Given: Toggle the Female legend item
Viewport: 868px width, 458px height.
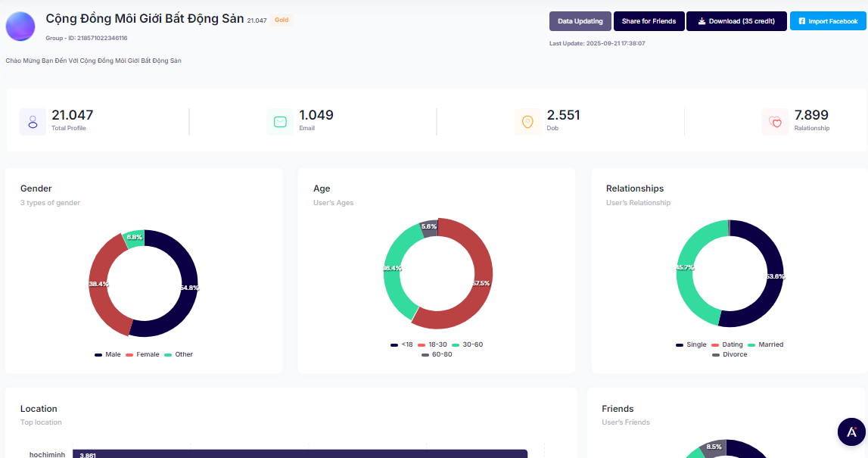Looking at the screenshot, I should click(x=143, y=354).
